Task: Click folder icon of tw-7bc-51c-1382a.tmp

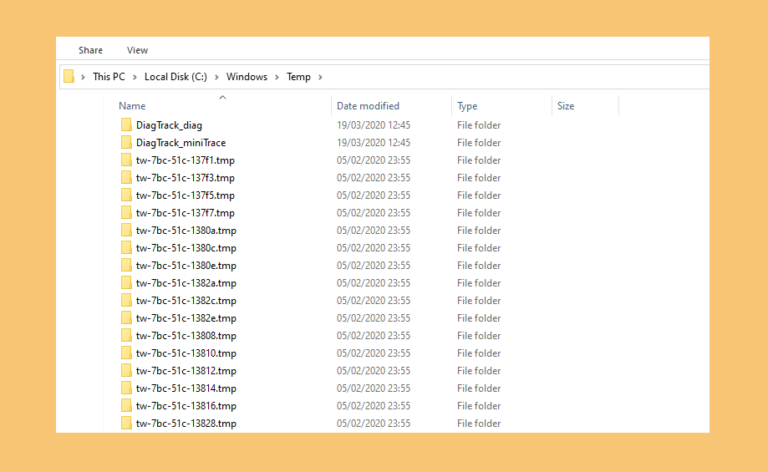Action: pyautogui.click(x=126, y=283)
